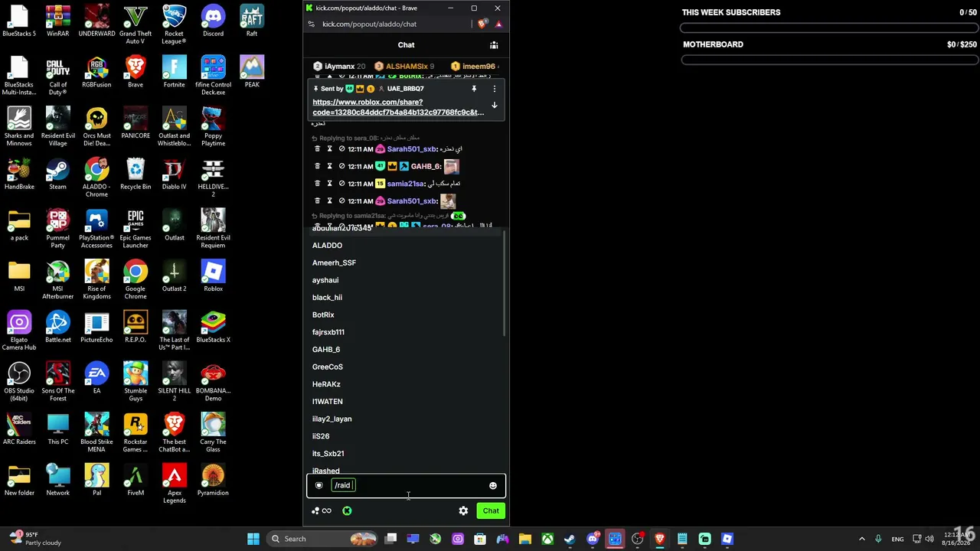Select the Epic Games Launcher desktop shortcut
The width and height of the screenshot is (980, 551).
[x=136, y=230]
